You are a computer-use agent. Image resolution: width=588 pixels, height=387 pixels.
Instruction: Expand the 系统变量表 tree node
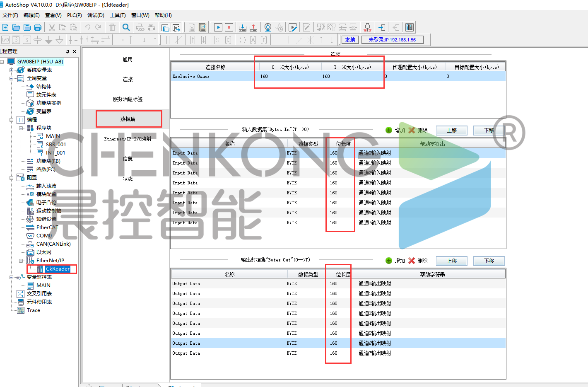[x=12, y=70]
